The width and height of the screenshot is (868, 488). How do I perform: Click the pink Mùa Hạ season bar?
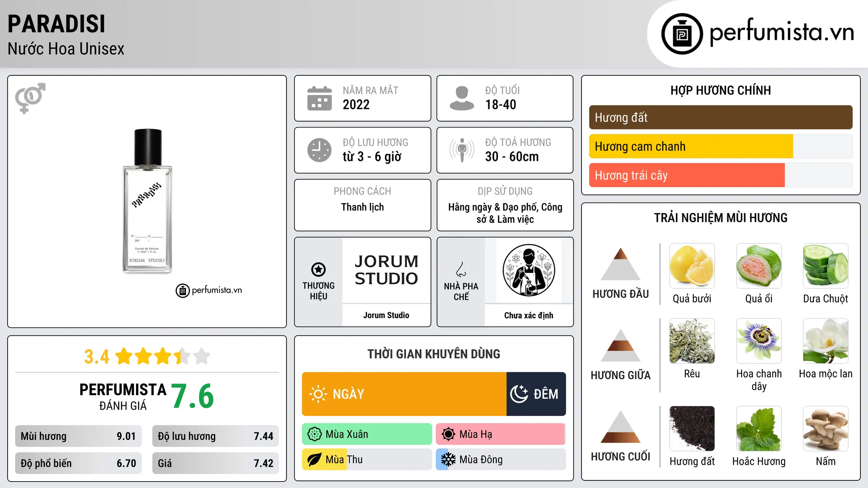501,434
